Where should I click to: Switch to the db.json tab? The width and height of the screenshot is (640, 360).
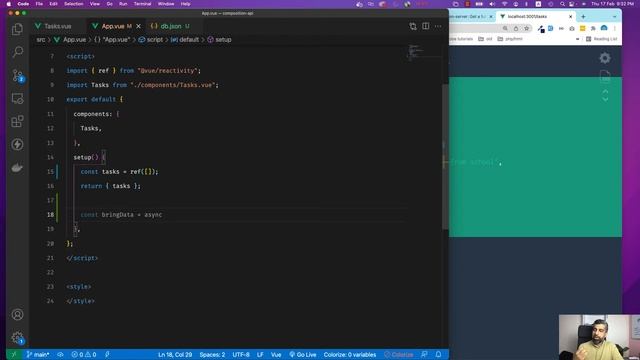[170, 26]
